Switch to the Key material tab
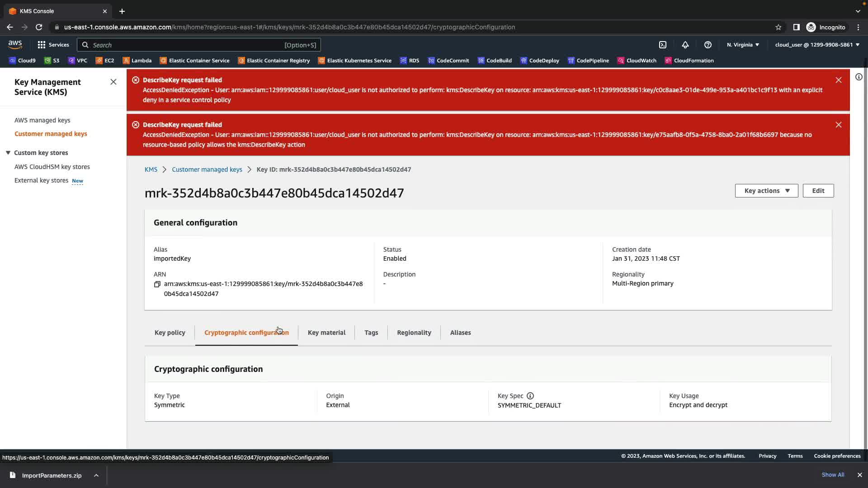 326,333
